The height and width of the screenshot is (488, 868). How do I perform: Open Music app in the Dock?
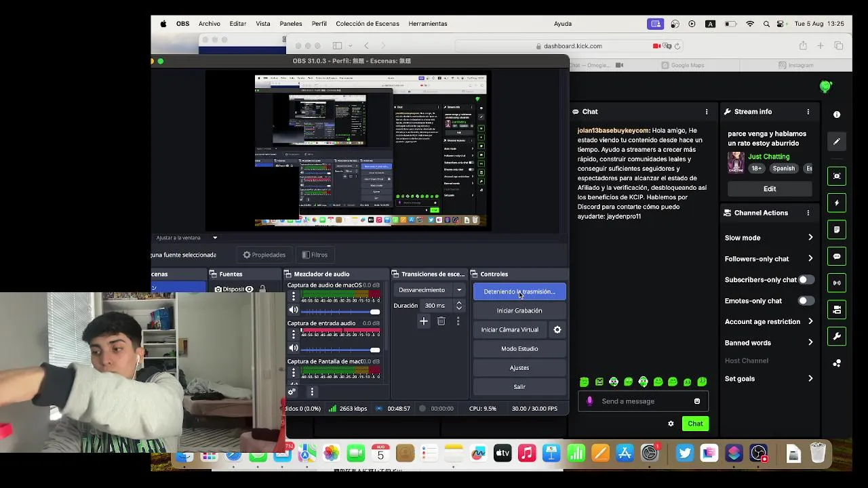tap(527, 453)
